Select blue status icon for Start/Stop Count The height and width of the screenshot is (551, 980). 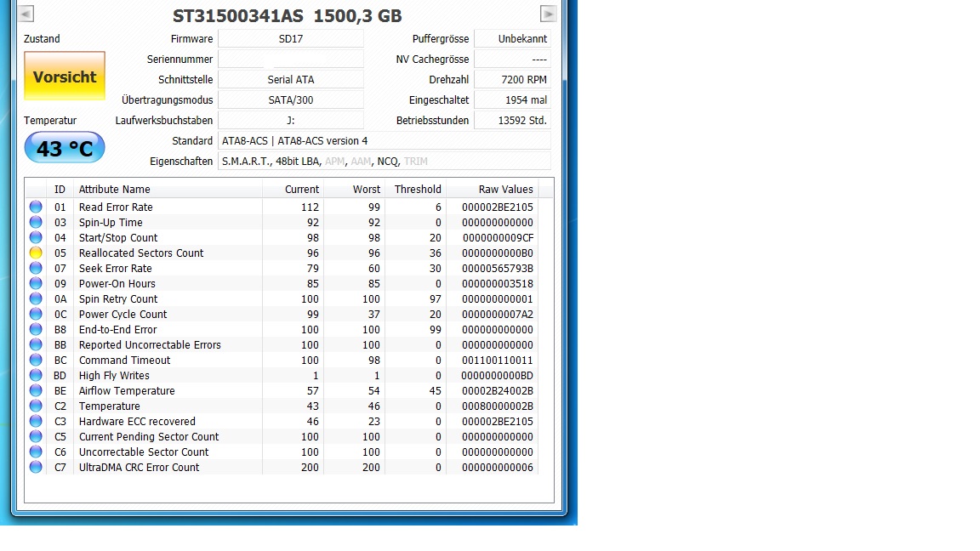pos(36,237)
